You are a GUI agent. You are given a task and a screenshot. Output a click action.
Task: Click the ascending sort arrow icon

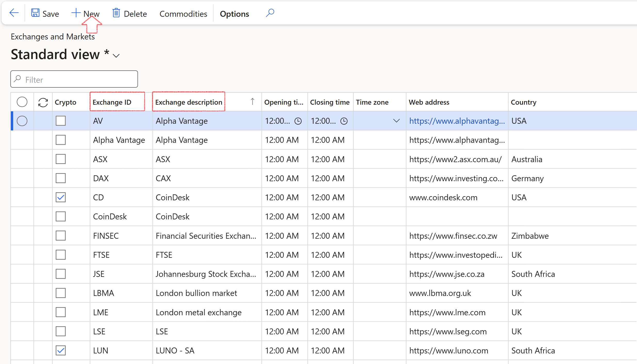[252, 102]
